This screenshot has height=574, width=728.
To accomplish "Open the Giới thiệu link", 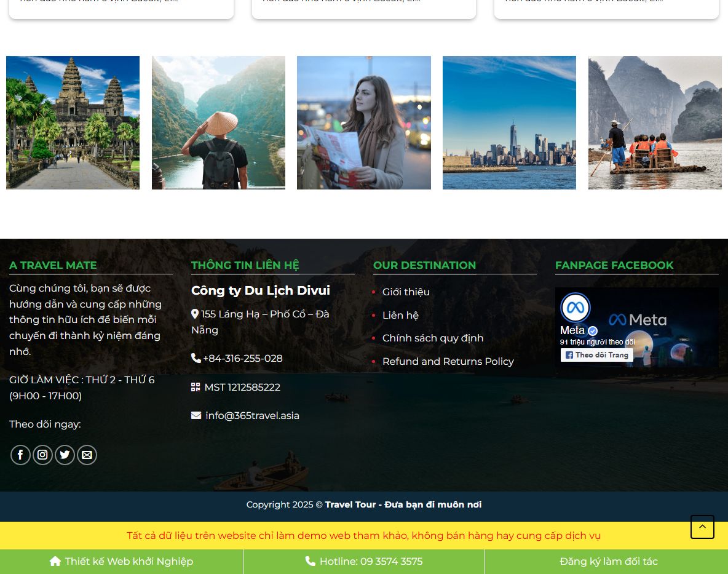I will click(x=406, y=292).
